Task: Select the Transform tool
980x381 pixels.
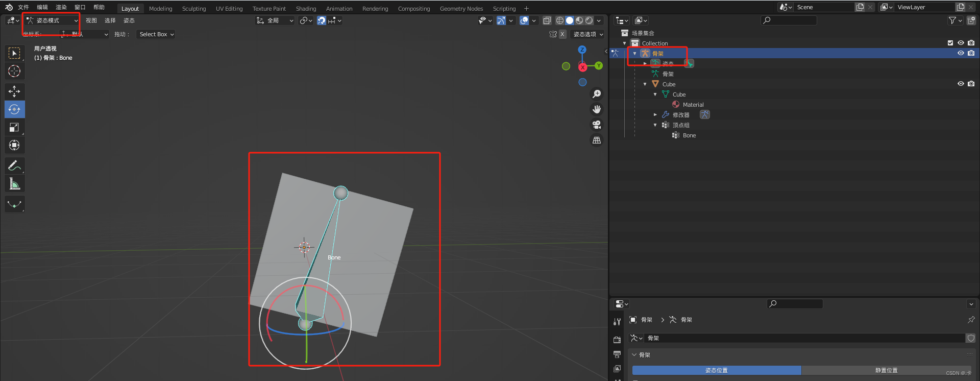Action: click(x=14, y=145)
